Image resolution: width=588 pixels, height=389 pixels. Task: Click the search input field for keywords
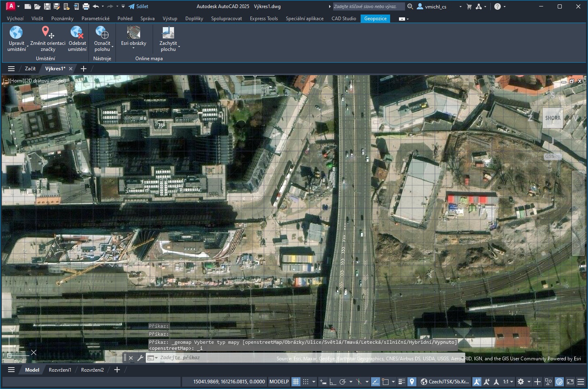tap(368, 6)
